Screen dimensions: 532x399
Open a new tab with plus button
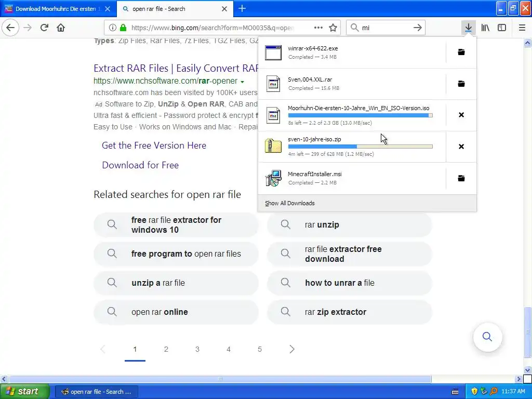click(x=242, y=8)
